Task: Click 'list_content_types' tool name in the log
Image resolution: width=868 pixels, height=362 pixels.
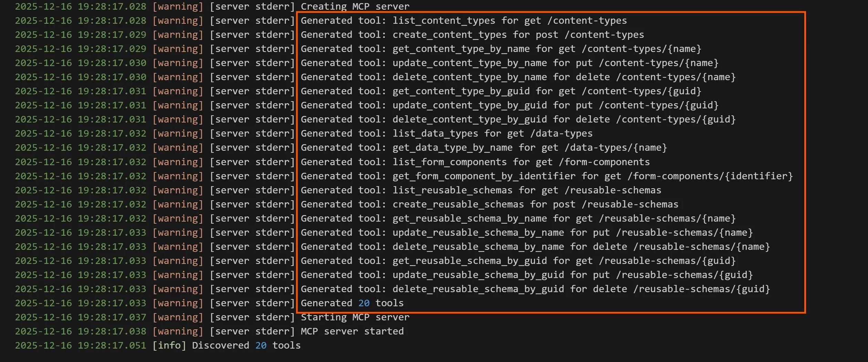Action: click(x=443, y=21)
